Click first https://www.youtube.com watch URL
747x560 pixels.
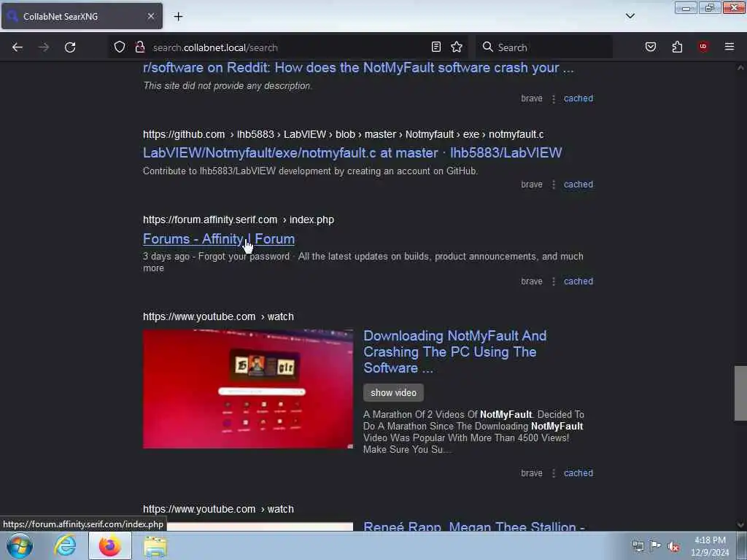218,316
